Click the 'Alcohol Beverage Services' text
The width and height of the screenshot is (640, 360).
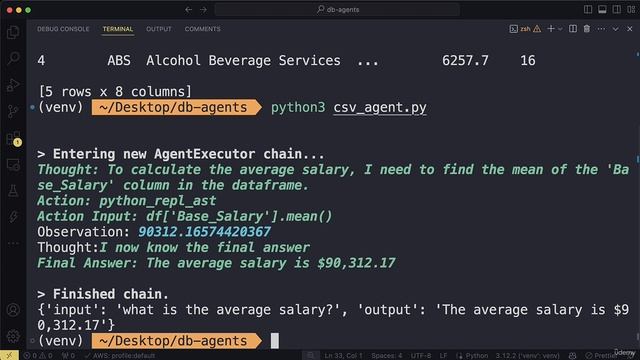(x=243, y=60)
